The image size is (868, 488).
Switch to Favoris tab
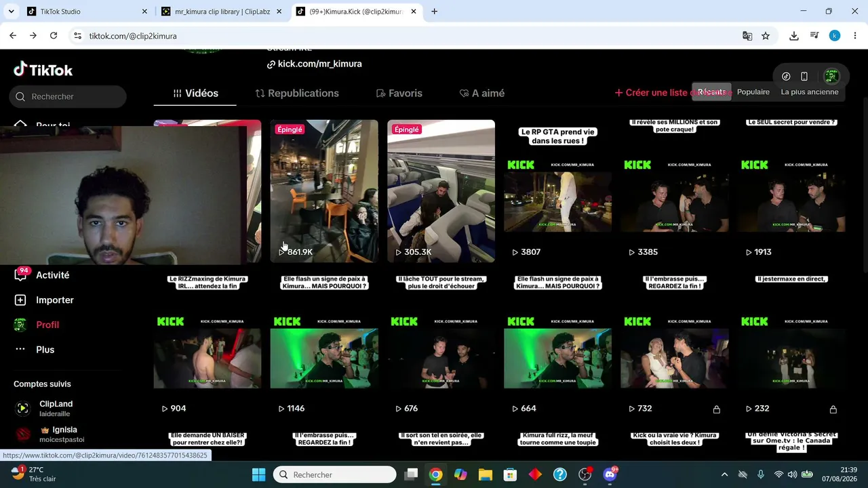[x=399, y=93]
